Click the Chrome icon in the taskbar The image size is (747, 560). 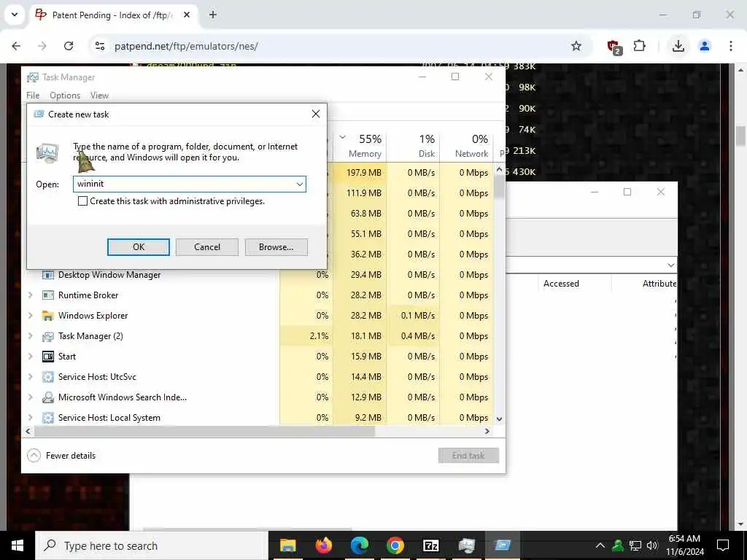tap(395, 545)
